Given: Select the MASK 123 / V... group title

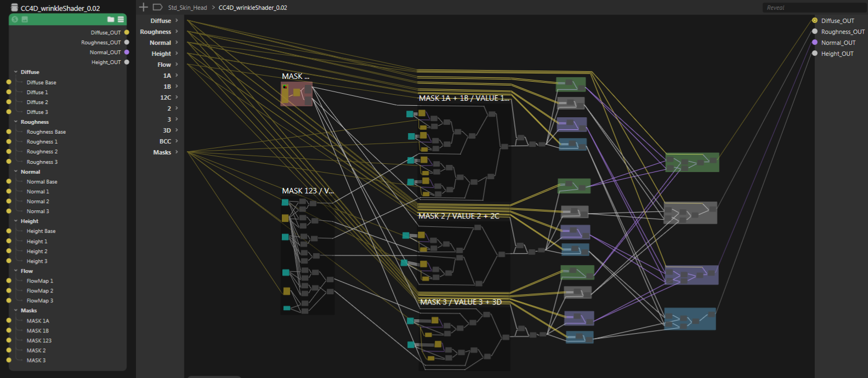Looking at the screenshot, I should pyautogui.click(x=308, y=191).
